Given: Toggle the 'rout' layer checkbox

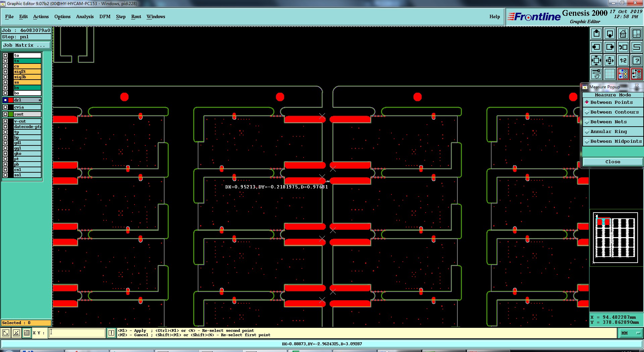Looking at the screenshot, I should pyautogui.click(x=5, y=114).
